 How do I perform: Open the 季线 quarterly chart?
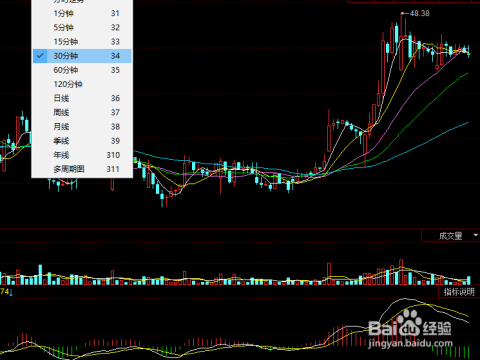pyautogui.click(x=82, y=141)
